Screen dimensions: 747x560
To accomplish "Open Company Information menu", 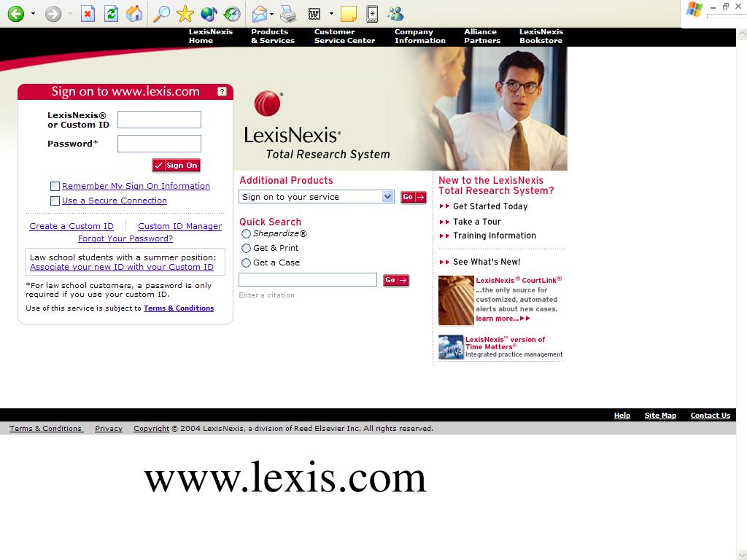I will [x=419, y=36].
